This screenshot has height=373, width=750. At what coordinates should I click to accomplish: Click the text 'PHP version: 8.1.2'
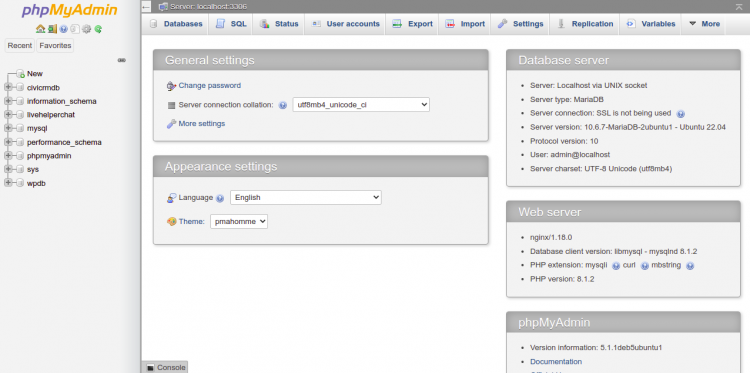[x=562, y=279]
